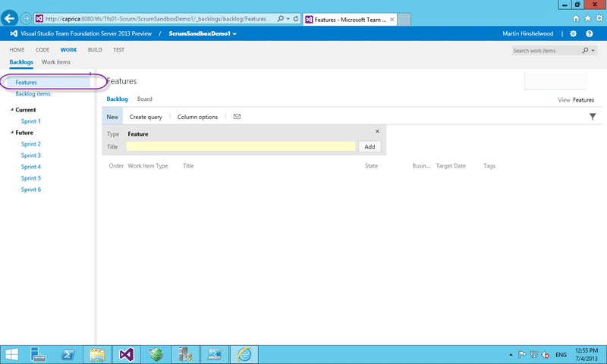Open the TFS administration gear icon

(x=574, y=33)
